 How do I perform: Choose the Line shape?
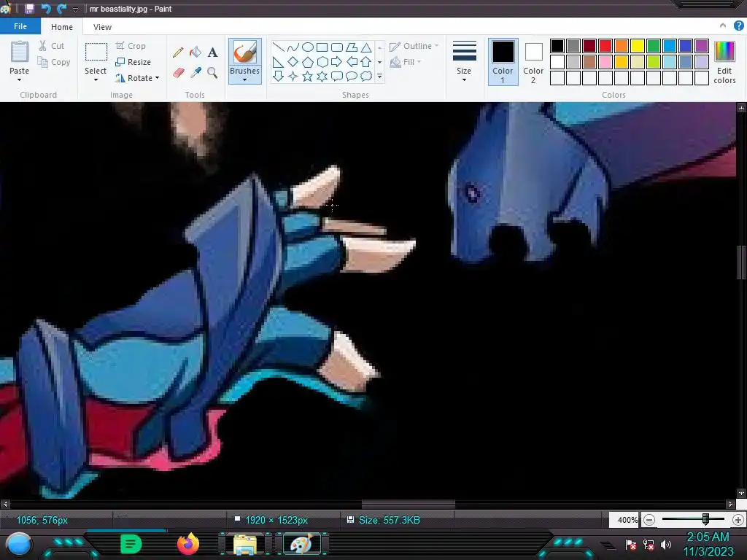pos(279,47)
